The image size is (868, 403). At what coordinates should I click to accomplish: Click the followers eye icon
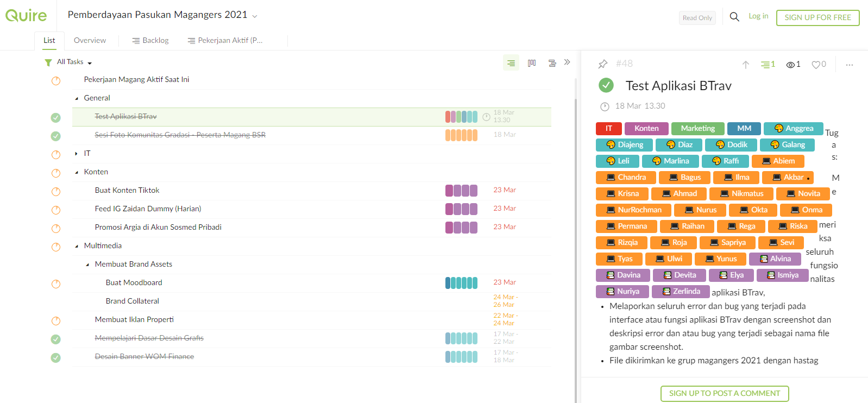pos(793,65)
